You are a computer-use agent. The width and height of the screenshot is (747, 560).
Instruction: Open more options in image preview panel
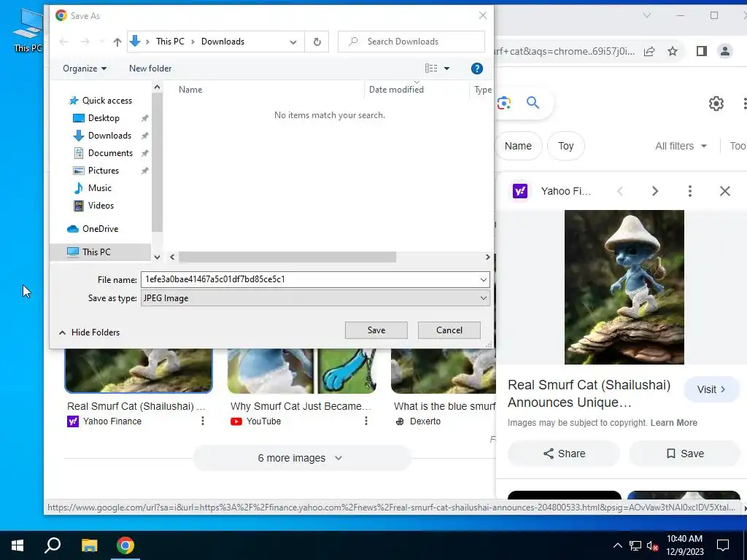tap(690, 192)
